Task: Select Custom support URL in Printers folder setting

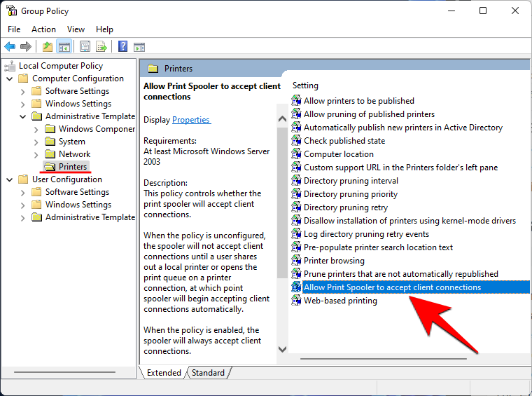Action: pos(400,167)
